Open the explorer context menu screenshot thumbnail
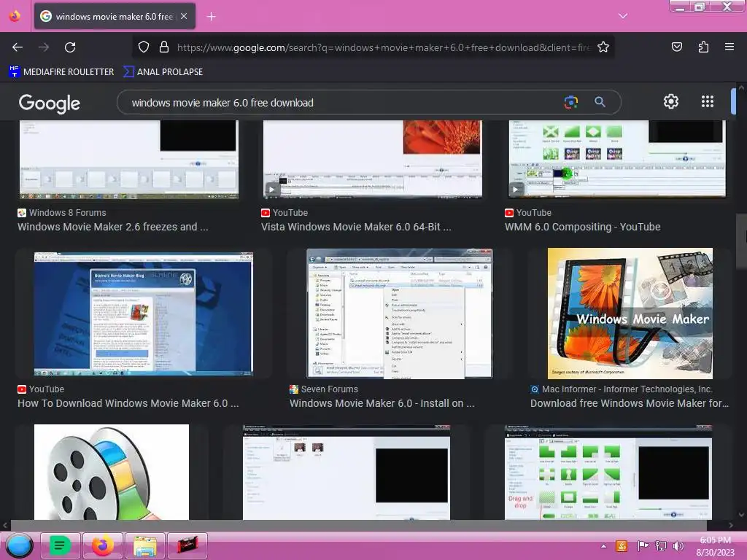Screen dimensions: 747x560 400,314
